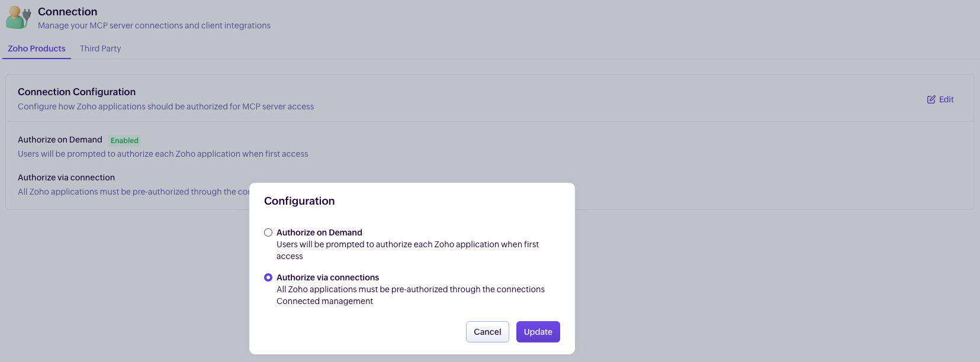980x362 pixels.
Task: Click the Edit pencil icon
Action: click(931, 99)
